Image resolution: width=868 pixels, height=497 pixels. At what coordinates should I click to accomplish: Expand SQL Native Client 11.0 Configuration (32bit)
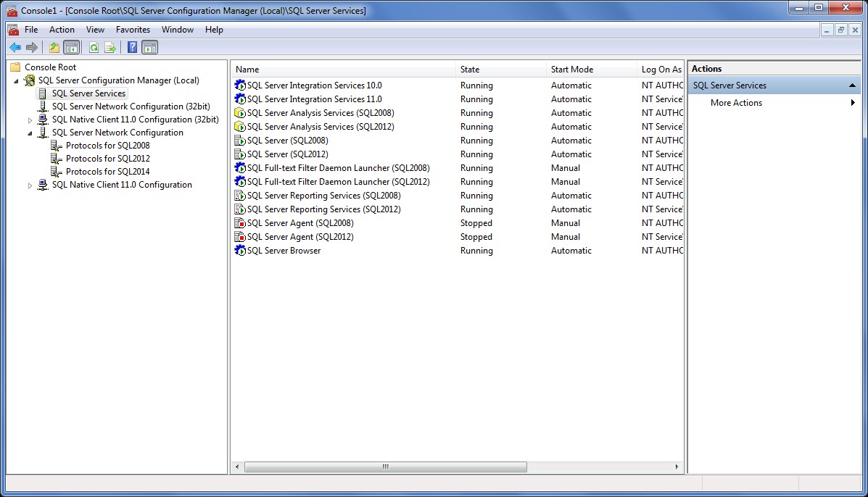[x=30, y=120]
